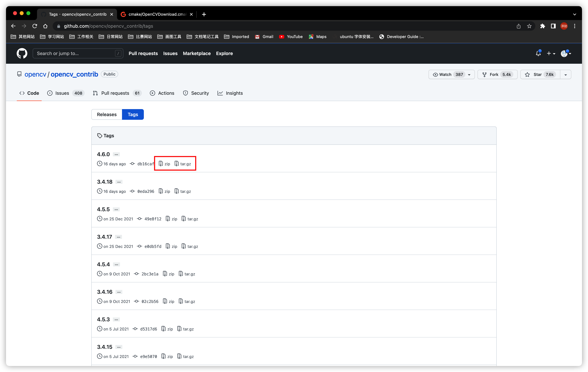Image resolution: width=588 pixels, height=372 pixels.
Task: Click the bookmark star in address bar
Action: tap(529, 26)
